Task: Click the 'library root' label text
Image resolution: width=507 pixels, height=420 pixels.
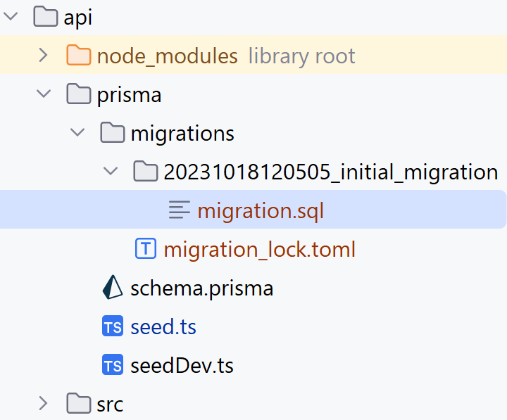Action: [x=302, y=56]
